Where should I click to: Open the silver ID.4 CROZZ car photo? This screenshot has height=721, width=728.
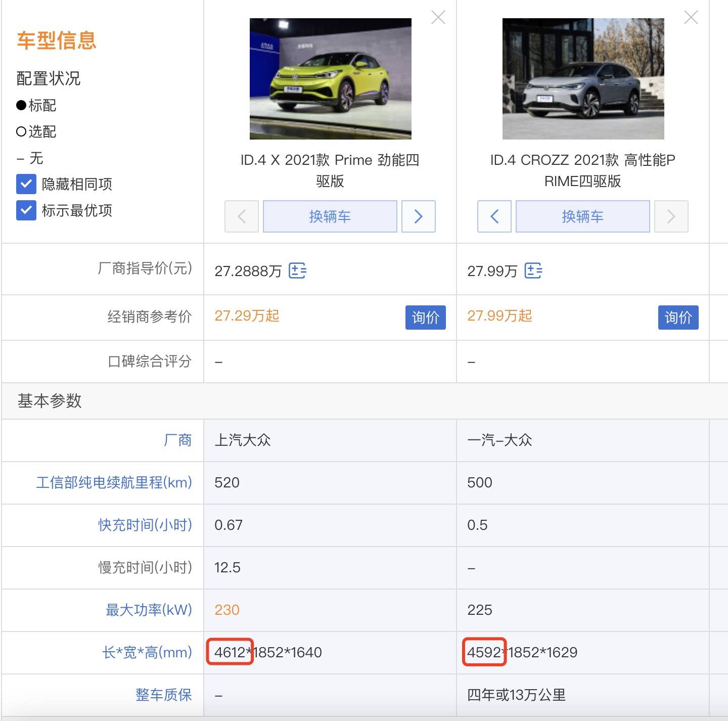583,79
